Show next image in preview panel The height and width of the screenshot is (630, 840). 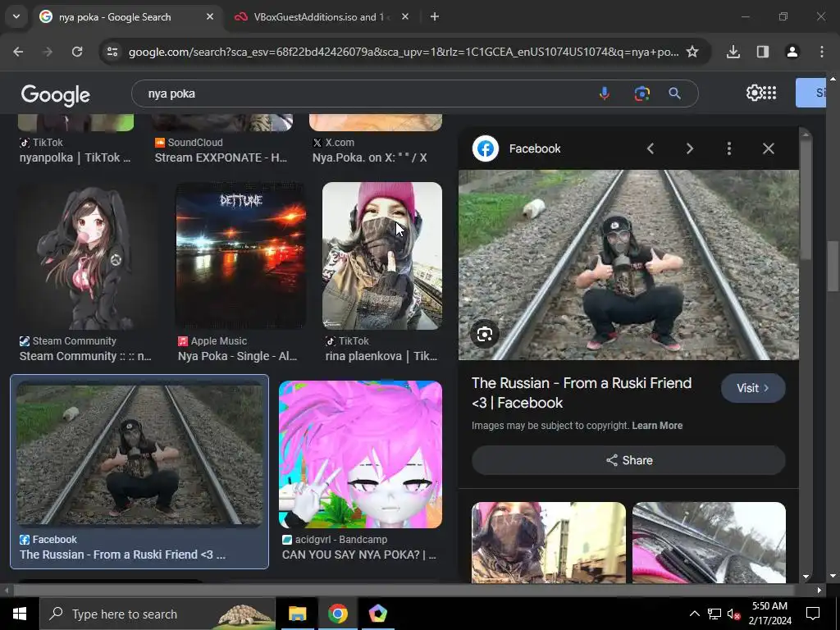[x=690, y=148]
